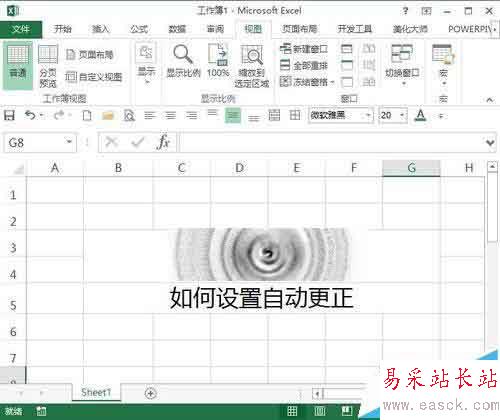Open Freeze Panes (冻结窗格) dropdown
500x420 pixels.
[307, 81]
